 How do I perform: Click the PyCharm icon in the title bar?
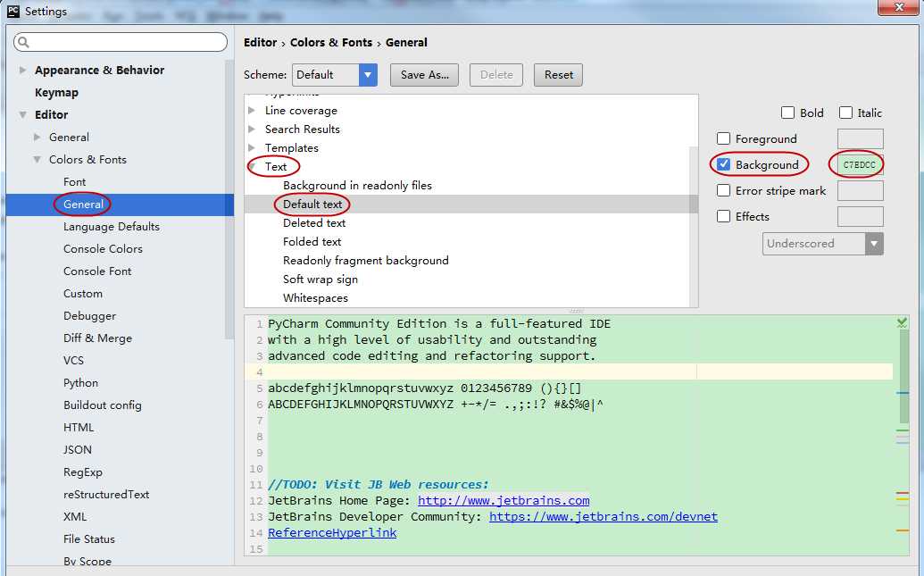[13, 12]
